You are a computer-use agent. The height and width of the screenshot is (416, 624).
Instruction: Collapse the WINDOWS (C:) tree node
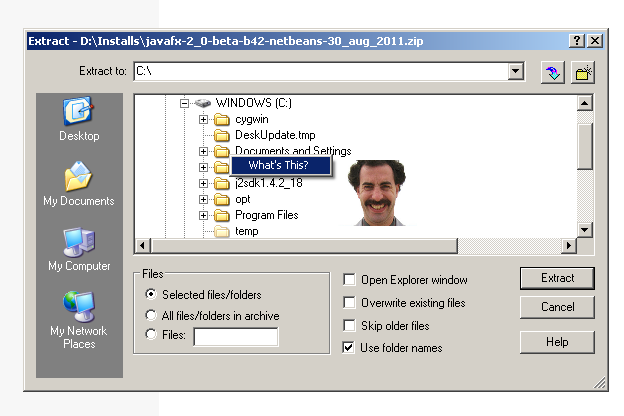pos(185,103)
